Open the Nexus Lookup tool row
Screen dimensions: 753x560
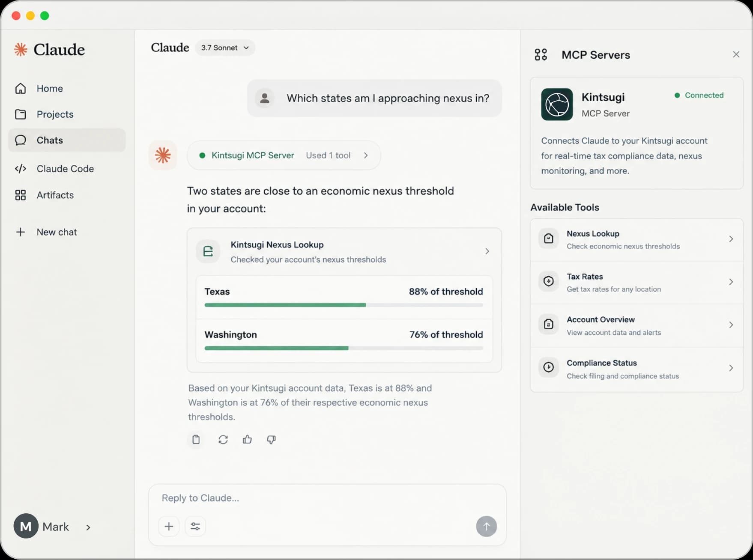tap(636, 240)
